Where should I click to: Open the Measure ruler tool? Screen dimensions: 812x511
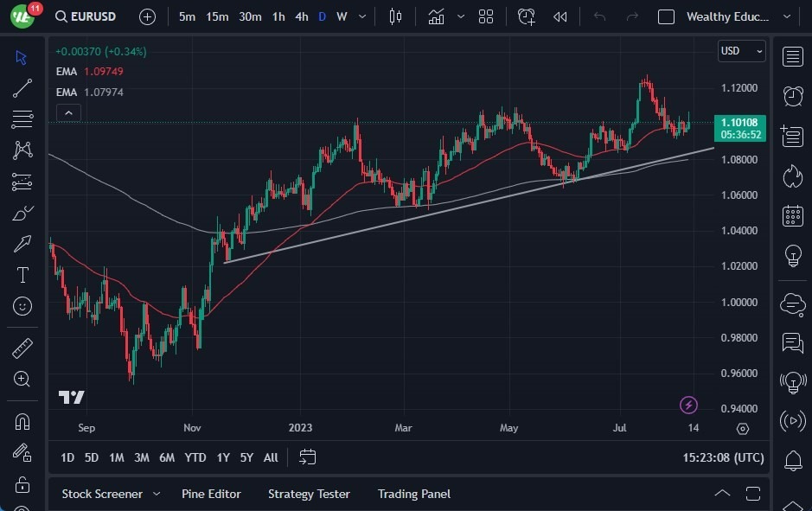click(22, 348)
